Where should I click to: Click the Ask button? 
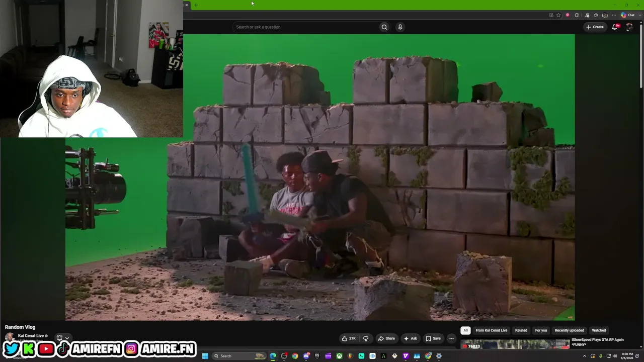tap(410, 338)
